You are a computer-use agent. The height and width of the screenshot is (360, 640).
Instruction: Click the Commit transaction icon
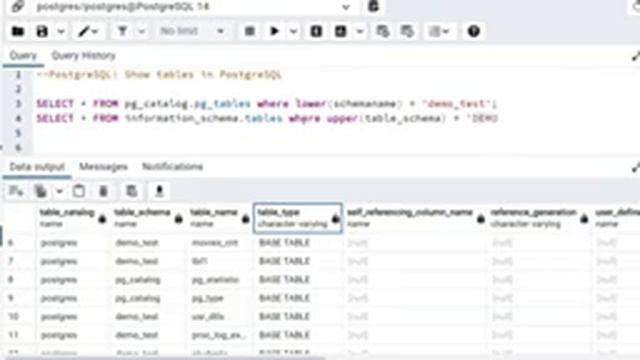click(382, 31)
